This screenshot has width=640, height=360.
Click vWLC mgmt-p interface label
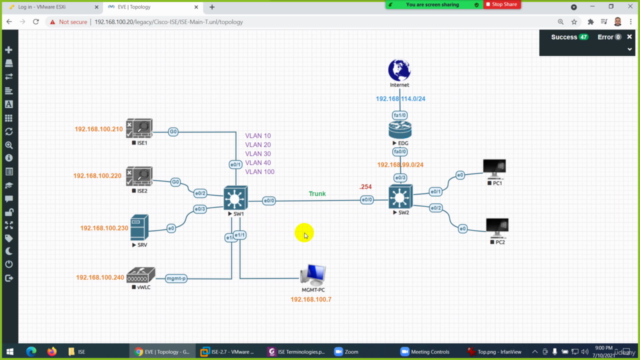tap(176, 278)
